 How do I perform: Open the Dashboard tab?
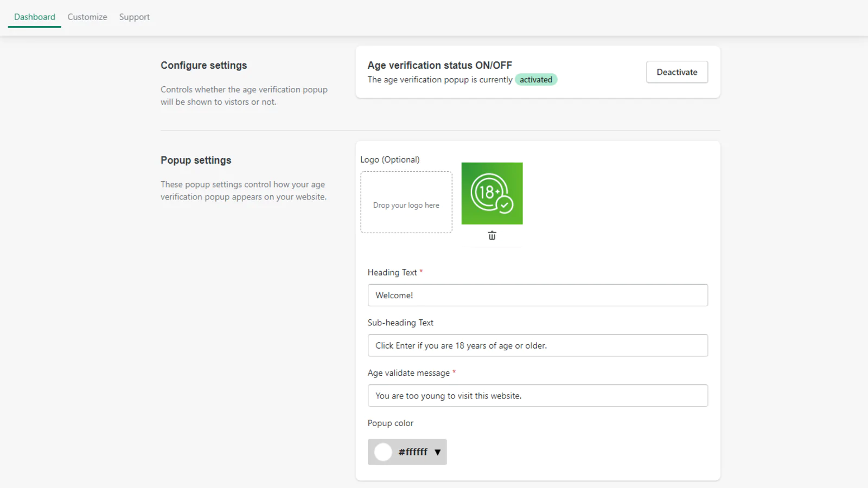[35, 17]
